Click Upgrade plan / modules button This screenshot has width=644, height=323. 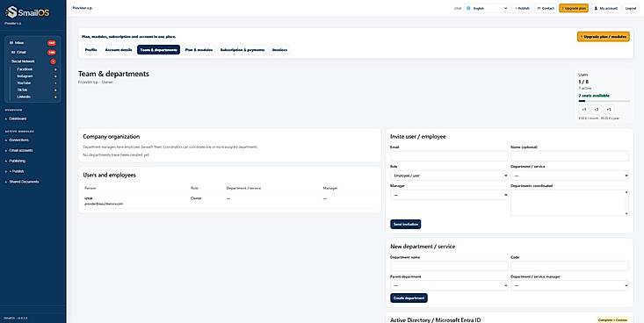pyautogui.click(x=604, y=37)
